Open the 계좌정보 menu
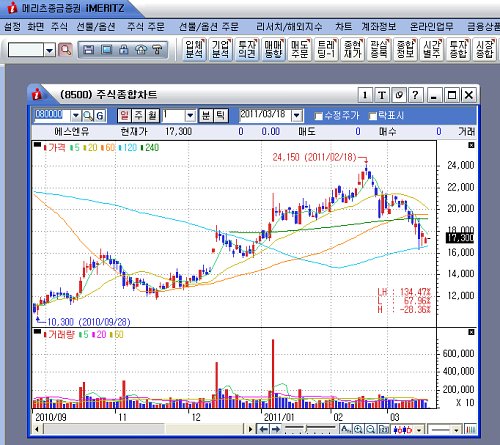The image size is (500, 445). (x=379, y=27)
